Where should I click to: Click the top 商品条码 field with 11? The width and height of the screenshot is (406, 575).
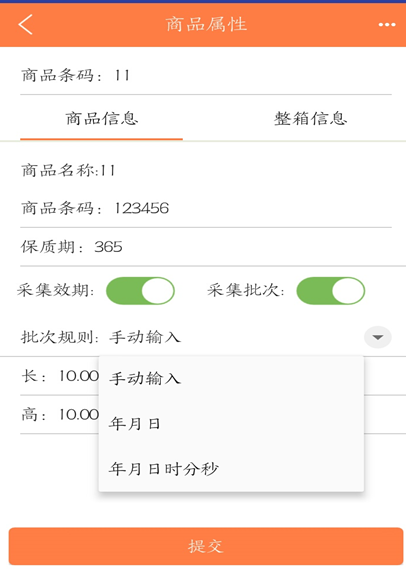click(x=206, y=76)
